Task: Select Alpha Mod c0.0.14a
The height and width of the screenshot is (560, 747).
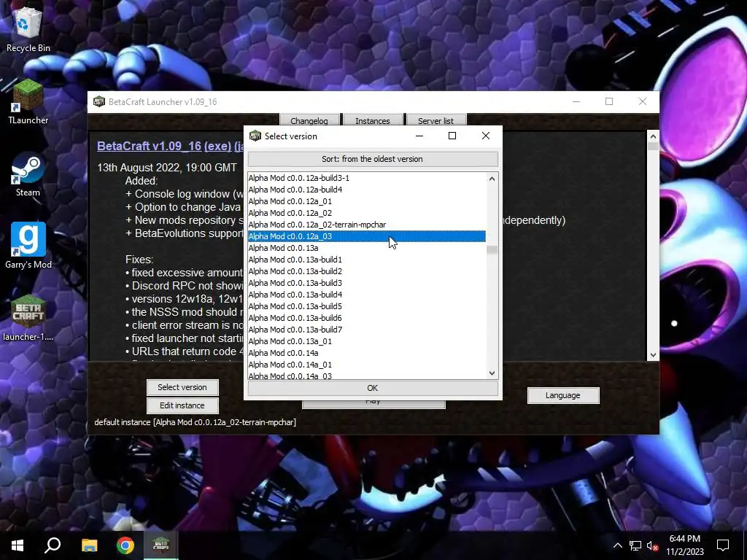Action: tap(366, 353)
